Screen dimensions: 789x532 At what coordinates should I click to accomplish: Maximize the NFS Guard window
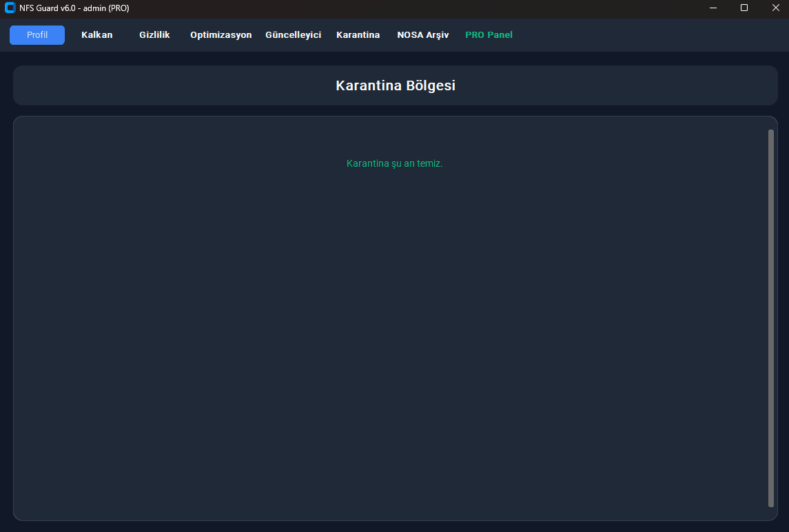744,8
